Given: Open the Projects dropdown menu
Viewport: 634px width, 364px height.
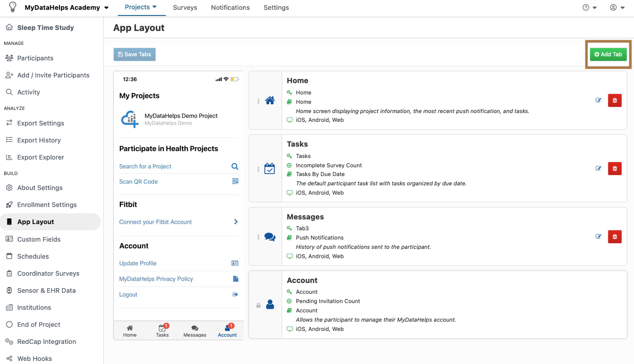Looking at the screenshot, I should (x=141, y=7).
